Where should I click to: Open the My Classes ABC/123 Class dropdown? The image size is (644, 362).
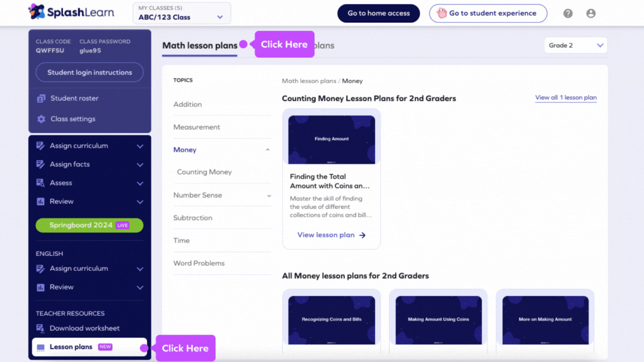click(x=182, y=13)
